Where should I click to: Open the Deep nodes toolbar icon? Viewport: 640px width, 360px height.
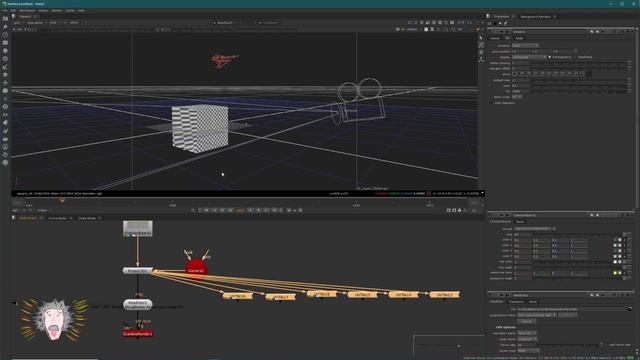5,107
